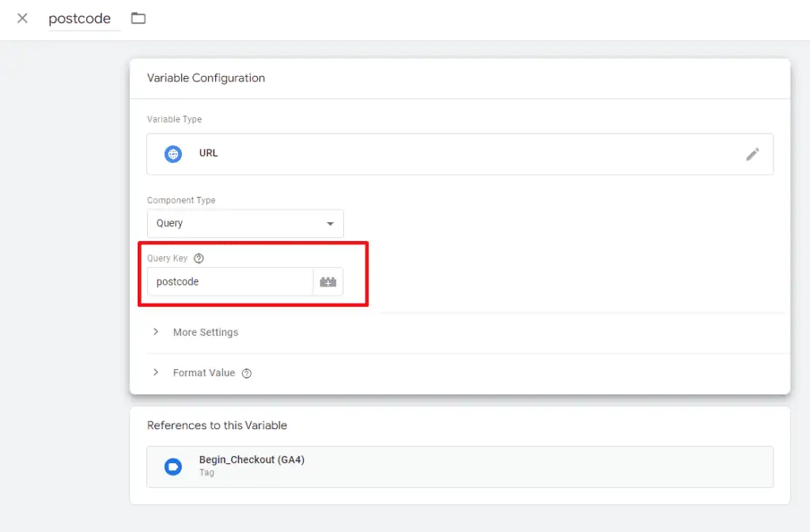
Task: Click the Tag label under Begin_Checkout
Action: click(206, 473)
